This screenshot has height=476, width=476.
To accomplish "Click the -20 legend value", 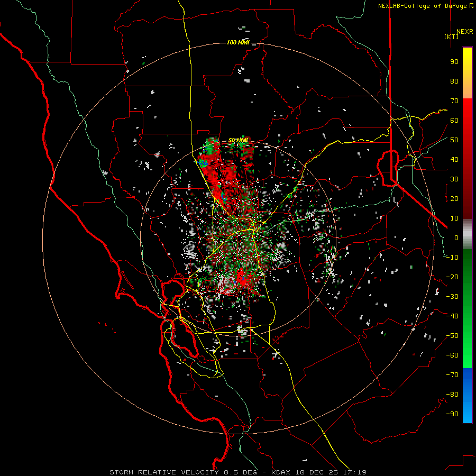I will [x=452, y=277].
